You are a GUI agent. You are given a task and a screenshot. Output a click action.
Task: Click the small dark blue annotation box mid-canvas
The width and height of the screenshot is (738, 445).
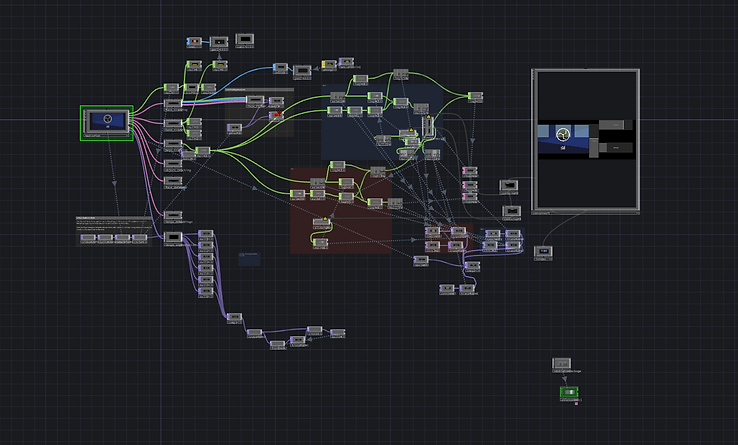(249, 259)
